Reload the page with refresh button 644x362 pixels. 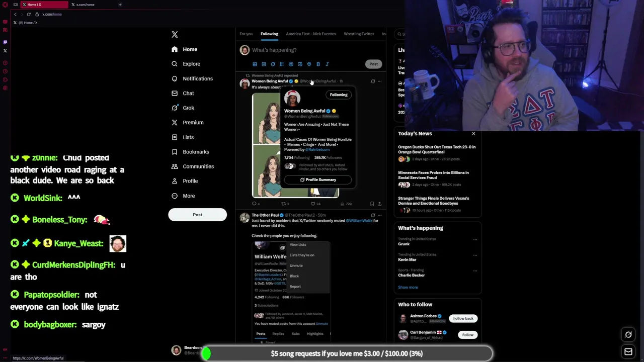29,14
